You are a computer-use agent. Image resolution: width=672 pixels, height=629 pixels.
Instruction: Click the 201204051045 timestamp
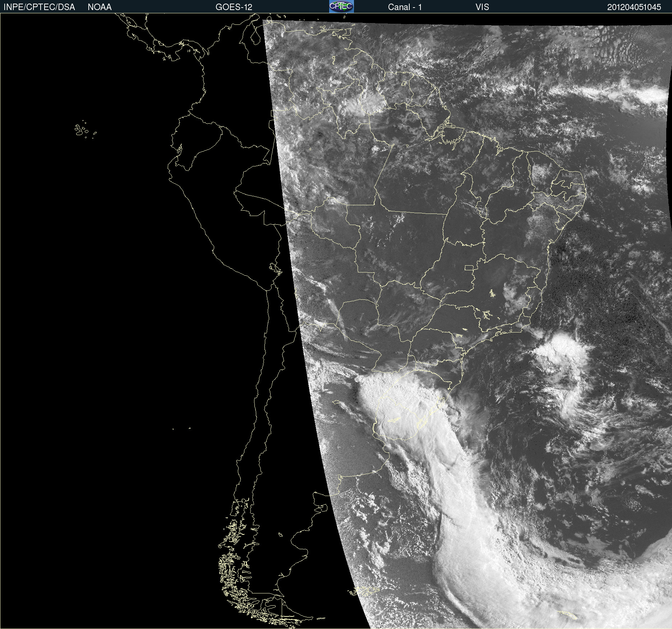pyautogui.click(x=634, y=7)
